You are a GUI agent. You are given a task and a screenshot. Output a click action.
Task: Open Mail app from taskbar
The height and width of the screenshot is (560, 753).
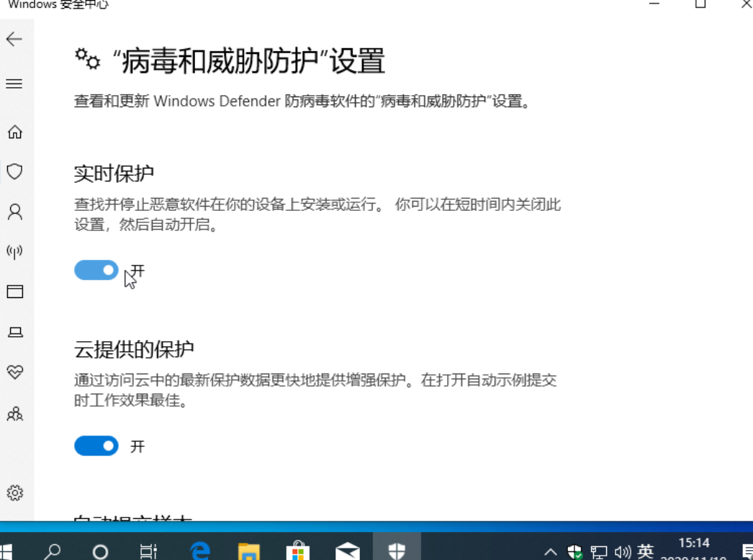click(347, 551)
